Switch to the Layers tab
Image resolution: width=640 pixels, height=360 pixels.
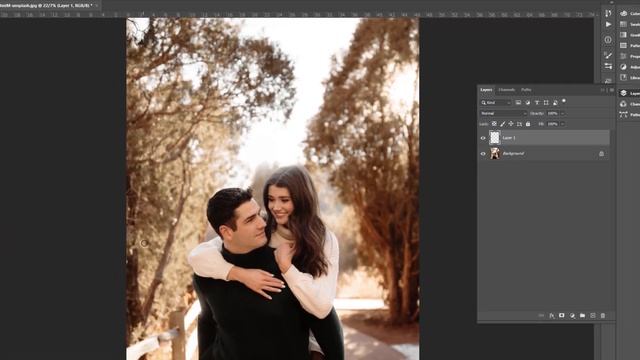click(x=486, y=90)
